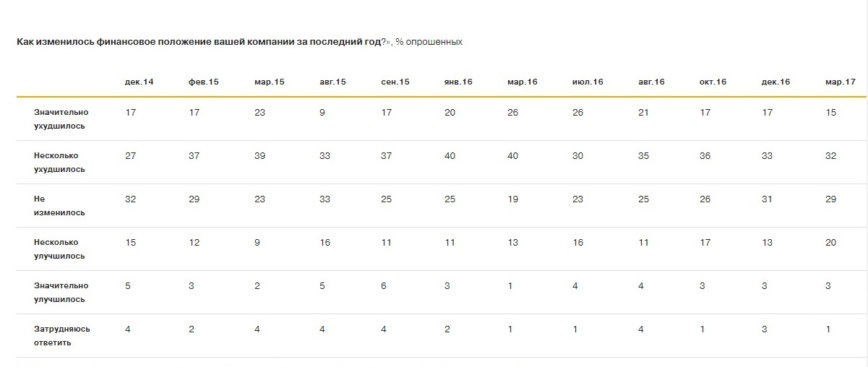Click 'Значительно улучшилось' value for сен.15
868x367 pixels.
[384, 285]
